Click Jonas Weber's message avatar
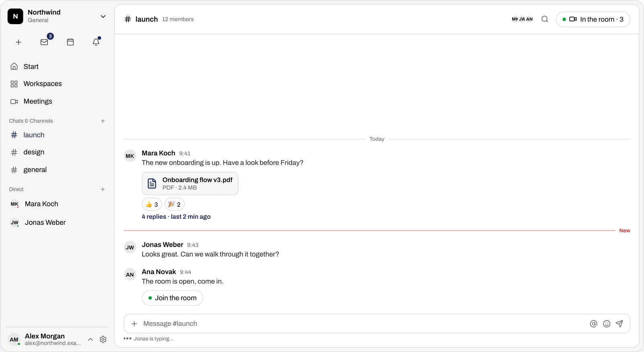644x352 pixels. 130,247
